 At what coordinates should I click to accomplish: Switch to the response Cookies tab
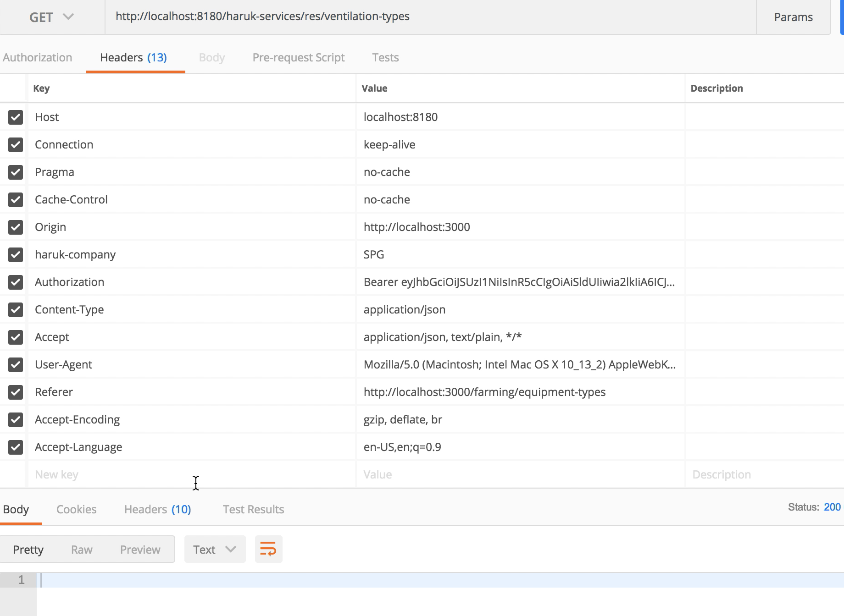[x=76, y=510]
